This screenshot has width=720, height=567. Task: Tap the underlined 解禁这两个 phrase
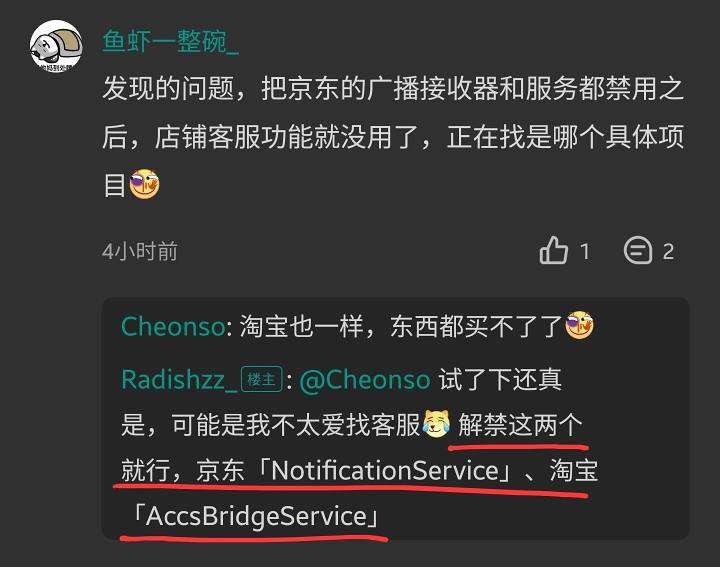pyautogui.click(x=520, y=425)
